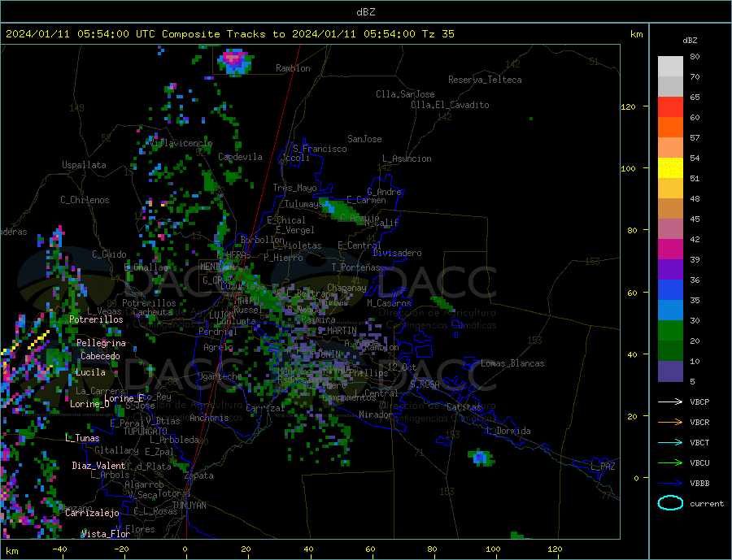Click the 'TUNUYAN' place label
Screen dimensions: 732x560
pos(189,506)
